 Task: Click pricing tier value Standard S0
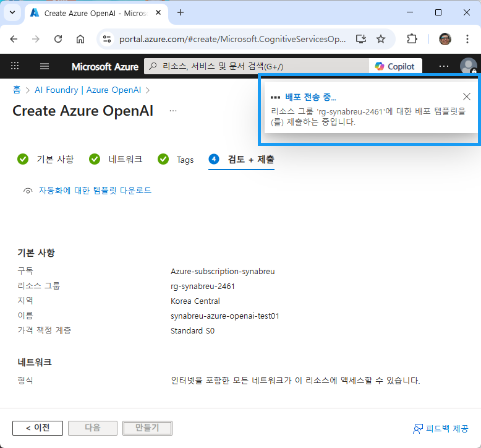point(193,330)
